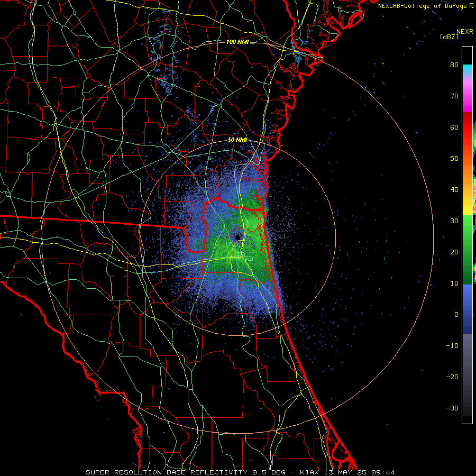The height and width of the screenshot is (476, 476).
Task: Click the 20 value on dBZ scale
Action: 454,252
